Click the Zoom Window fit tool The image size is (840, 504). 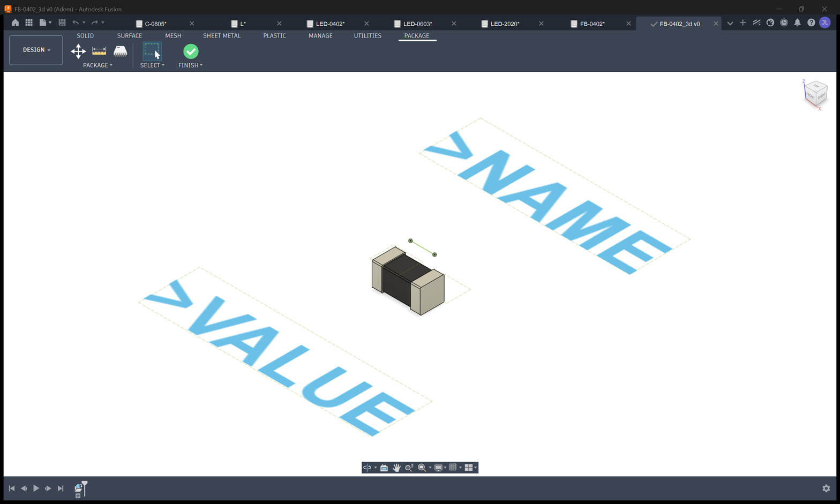(422, 468)
